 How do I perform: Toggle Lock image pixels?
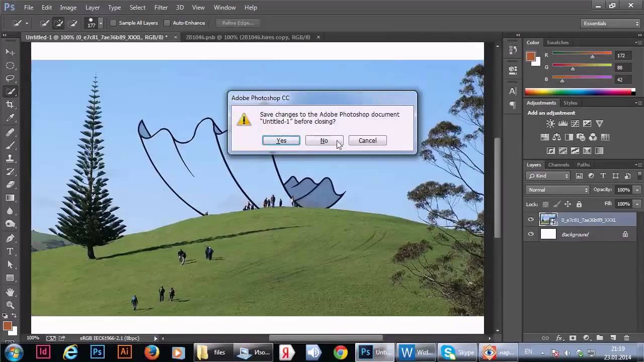[x=556, y=204]
